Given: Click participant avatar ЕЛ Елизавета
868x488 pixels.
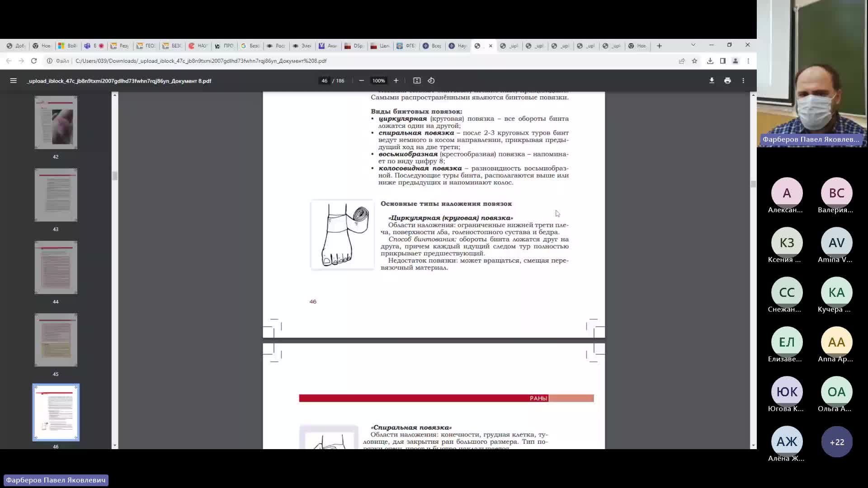Looking at the screenshot, I should pos(787,342).
